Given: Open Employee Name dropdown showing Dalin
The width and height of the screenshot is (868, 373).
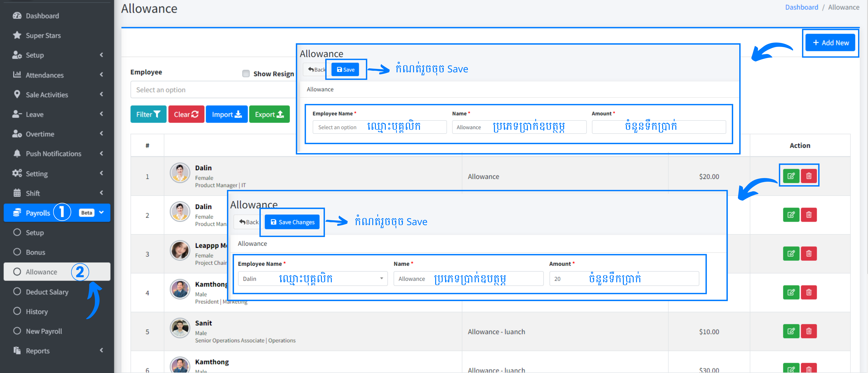Looking at the screenshot, I should pos(313,279).
